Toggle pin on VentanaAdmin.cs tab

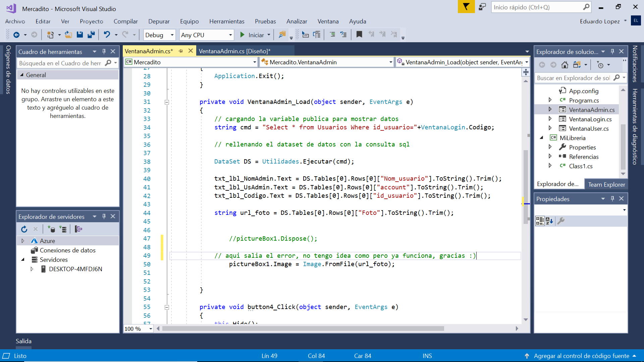pos(181,51)
